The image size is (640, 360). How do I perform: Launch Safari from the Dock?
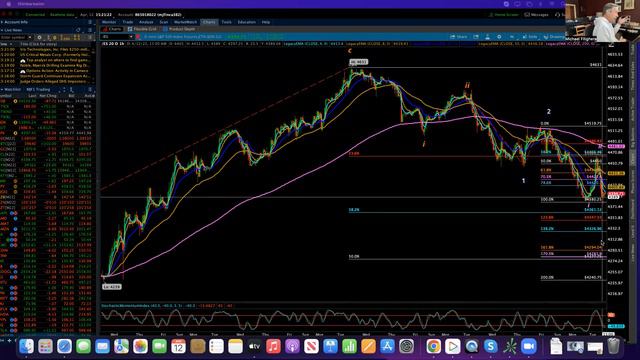64,347
